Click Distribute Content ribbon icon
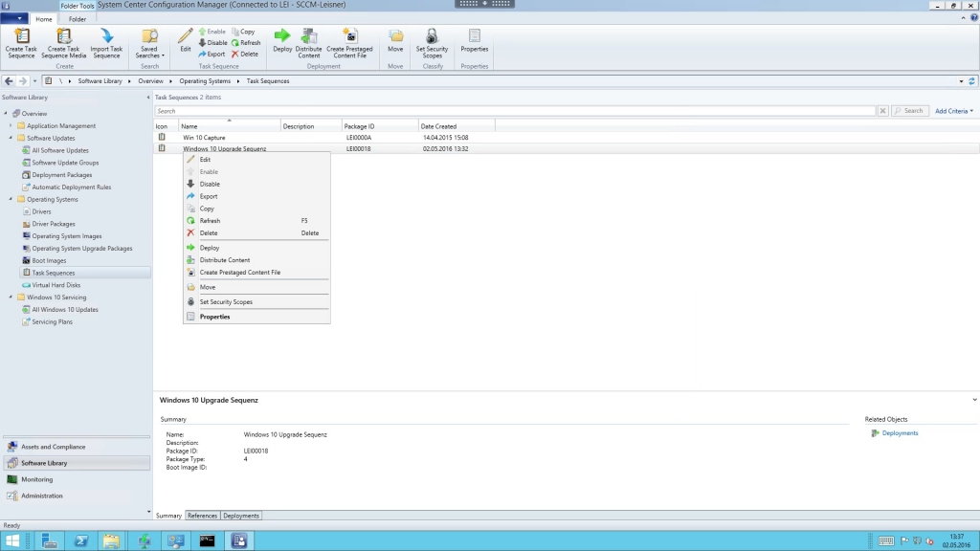 point(309,43)
